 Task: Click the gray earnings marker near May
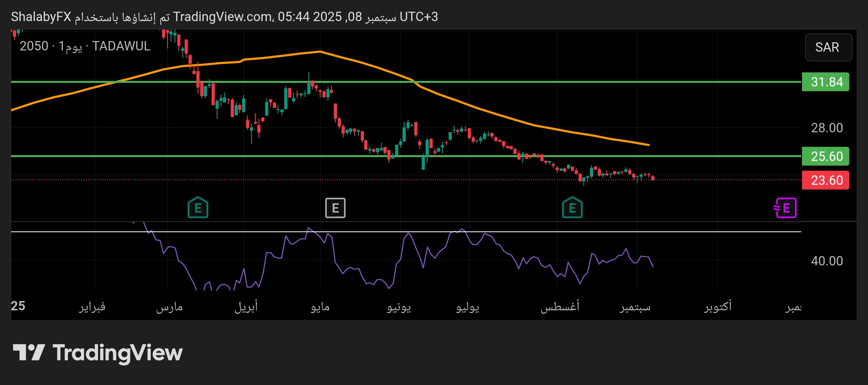[335, 208]
